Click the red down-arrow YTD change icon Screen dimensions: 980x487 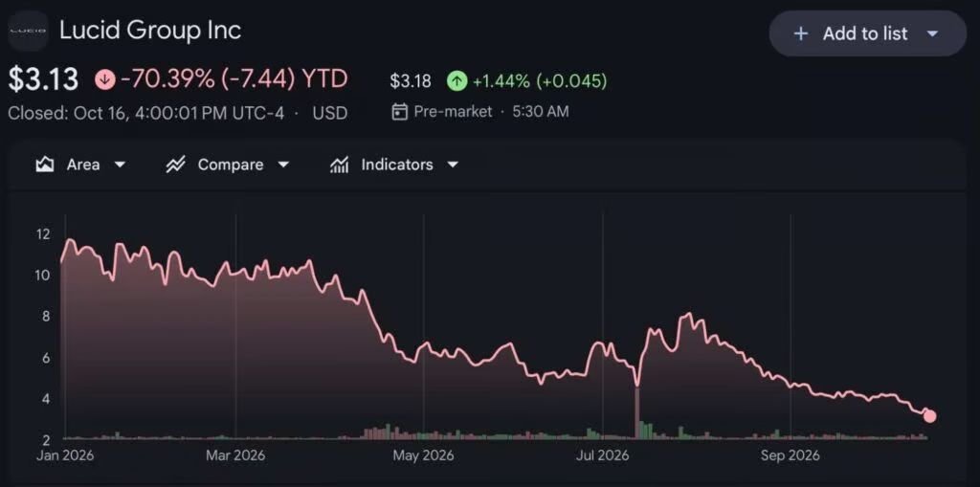pyautogui.click(x=105, y=79)
